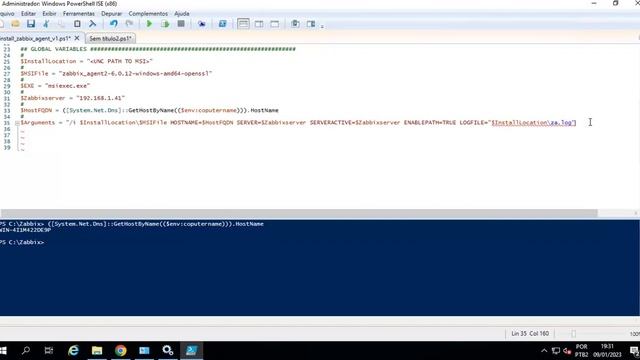Image resolution: width=640 pixels, height=360 pixels.
Task: Show the command window icon
Action: point(295,24)
